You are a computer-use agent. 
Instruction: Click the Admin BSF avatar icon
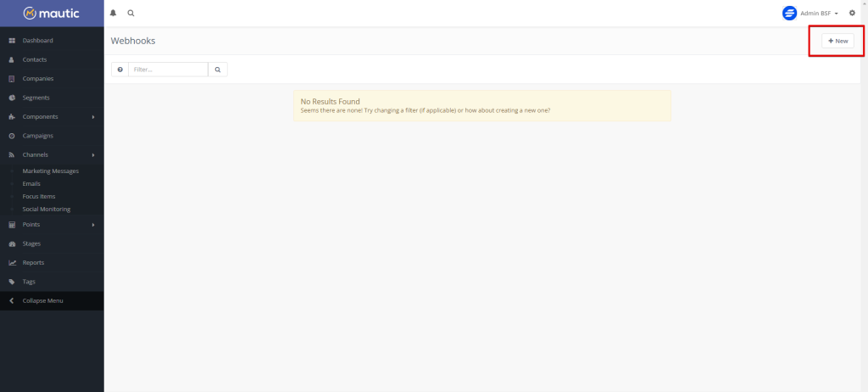pos(789,14)
